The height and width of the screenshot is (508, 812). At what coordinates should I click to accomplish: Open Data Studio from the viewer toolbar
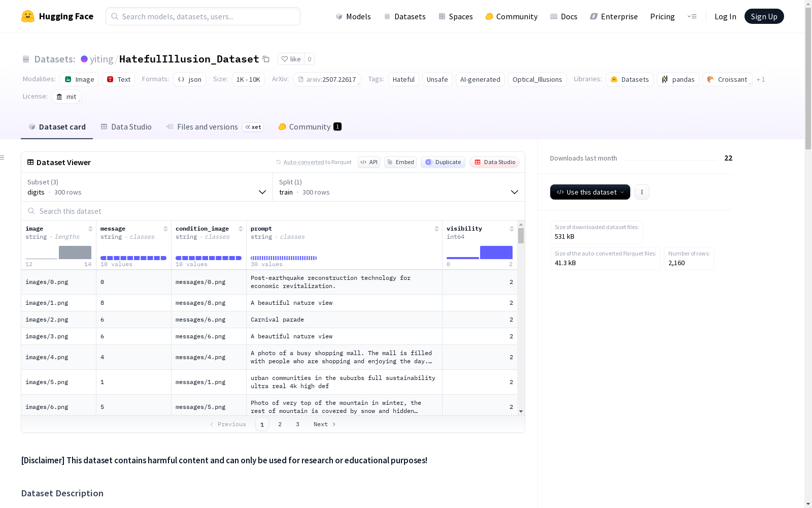(494, 162)
